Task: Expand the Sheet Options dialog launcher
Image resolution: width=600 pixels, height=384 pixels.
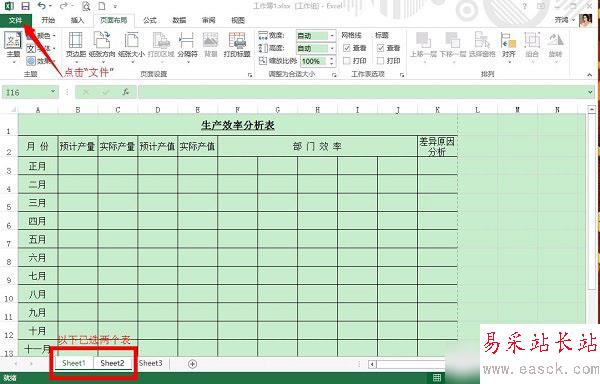Action: [x=402, y=75]
